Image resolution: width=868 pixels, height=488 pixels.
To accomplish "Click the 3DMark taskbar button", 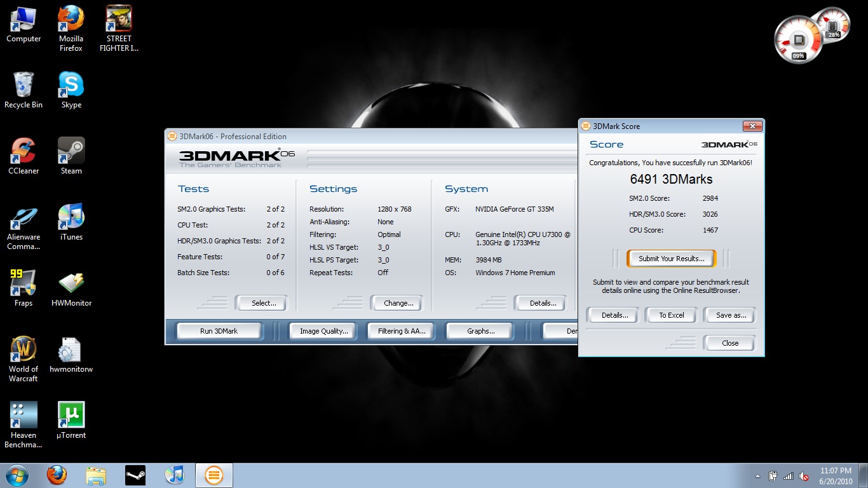I will coord(214,475).
